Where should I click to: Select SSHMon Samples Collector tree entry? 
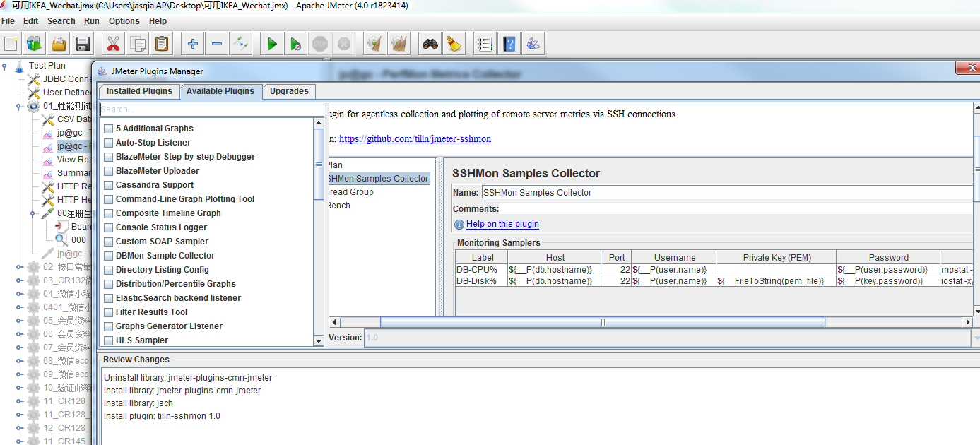[378, 179]
